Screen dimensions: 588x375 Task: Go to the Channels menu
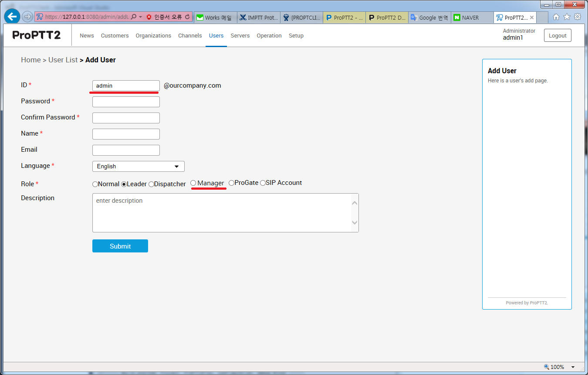(190, 36)
